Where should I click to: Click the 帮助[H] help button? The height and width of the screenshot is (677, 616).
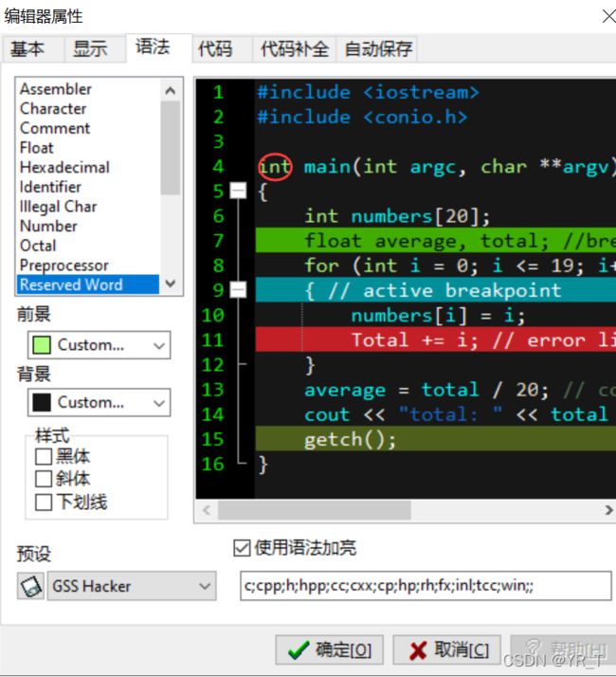[x=563, y=650]
